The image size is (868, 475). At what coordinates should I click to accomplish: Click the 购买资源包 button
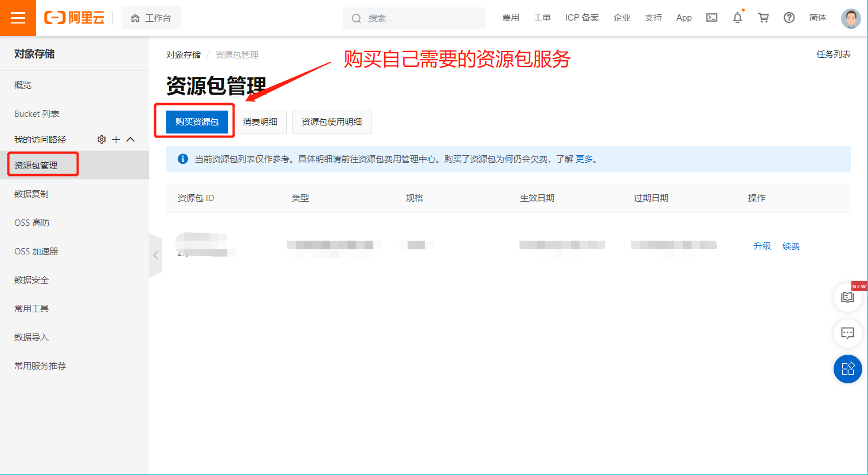194,121
